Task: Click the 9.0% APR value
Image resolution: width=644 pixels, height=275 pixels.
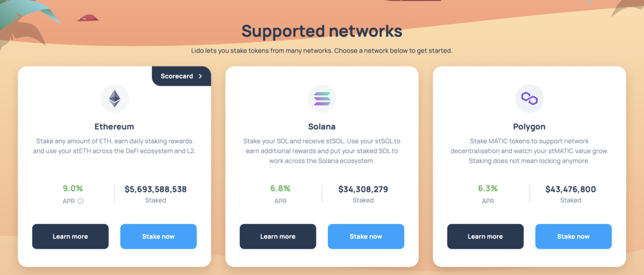Action: [x=73, y=189]
